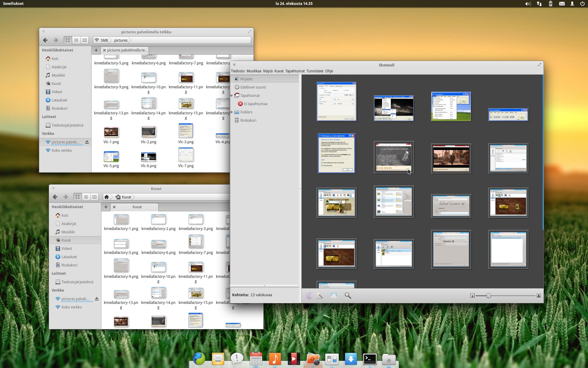This screenshot has width=588, height=368.
Task: Launch the Midori web browser from the dock
Action: tap(199, 358)
